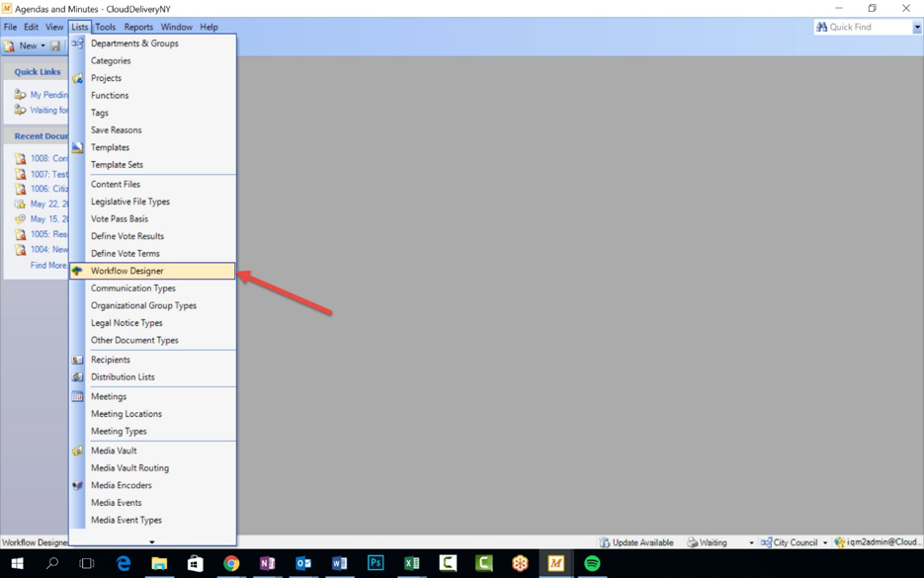
Task: Open recent document 1005
Action: tap(42, 234)
